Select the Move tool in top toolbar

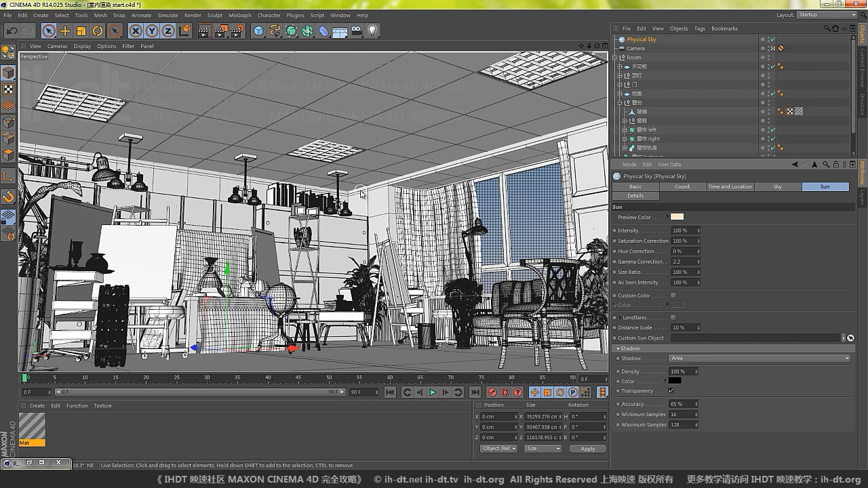65,30
